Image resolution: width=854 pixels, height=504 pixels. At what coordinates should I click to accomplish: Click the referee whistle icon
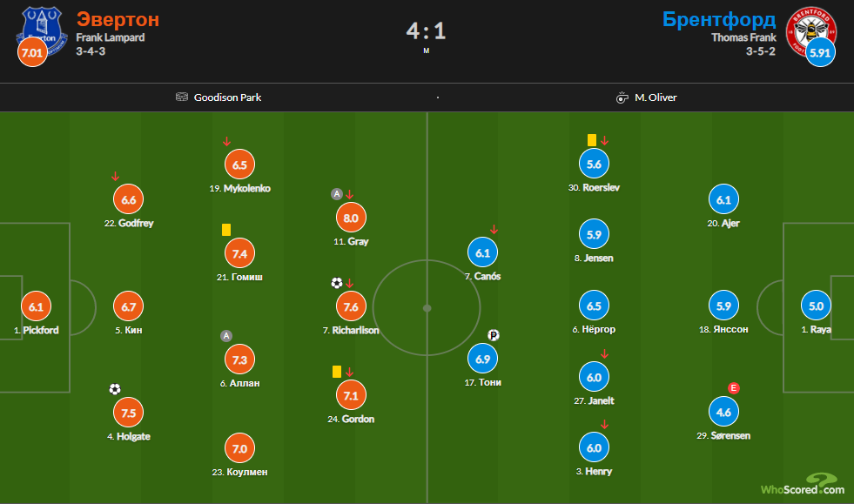point(622,97)
